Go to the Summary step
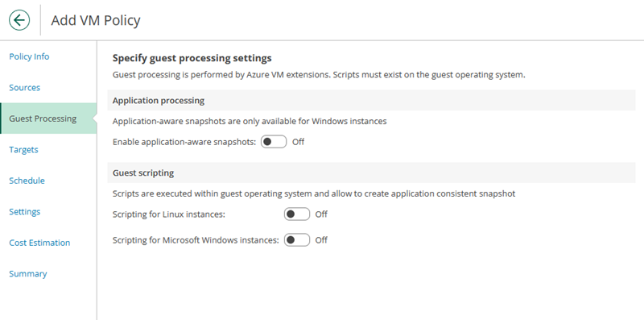The width and height of the screenshot is (644, 320). pos(28,273)
